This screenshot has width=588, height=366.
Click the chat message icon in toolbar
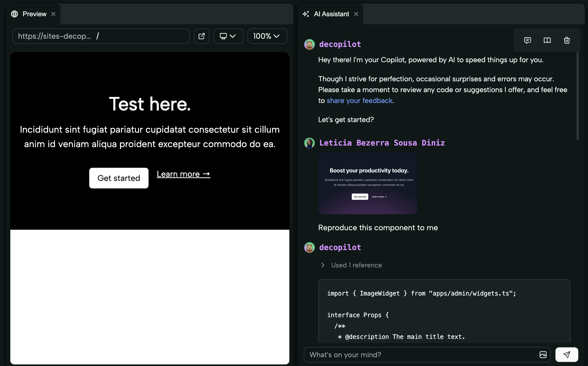click(x=527, y=40)
